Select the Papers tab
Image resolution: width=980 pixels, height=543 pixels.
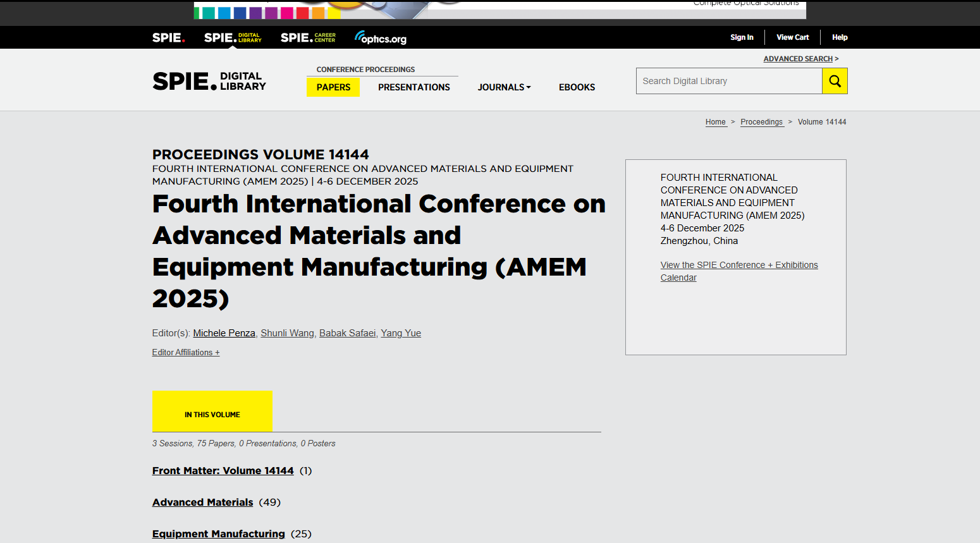[x=333, y=87]
